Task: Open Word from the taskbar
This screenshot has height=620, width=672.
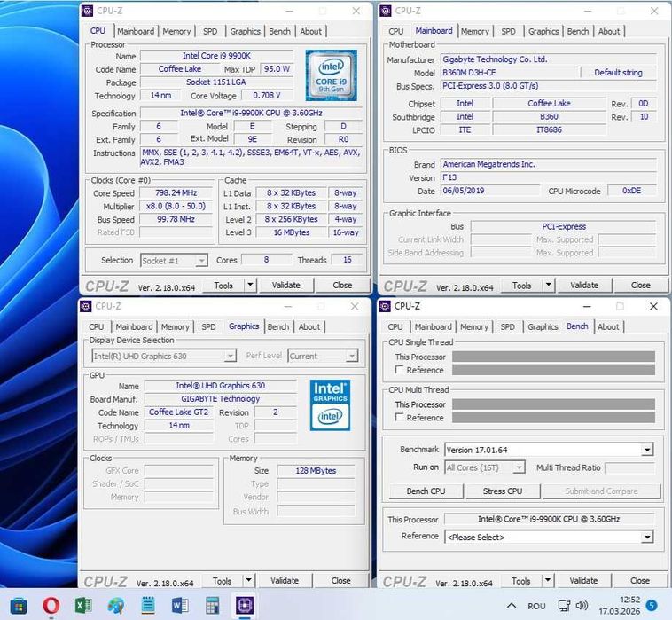Action: [x=180, y=606]
